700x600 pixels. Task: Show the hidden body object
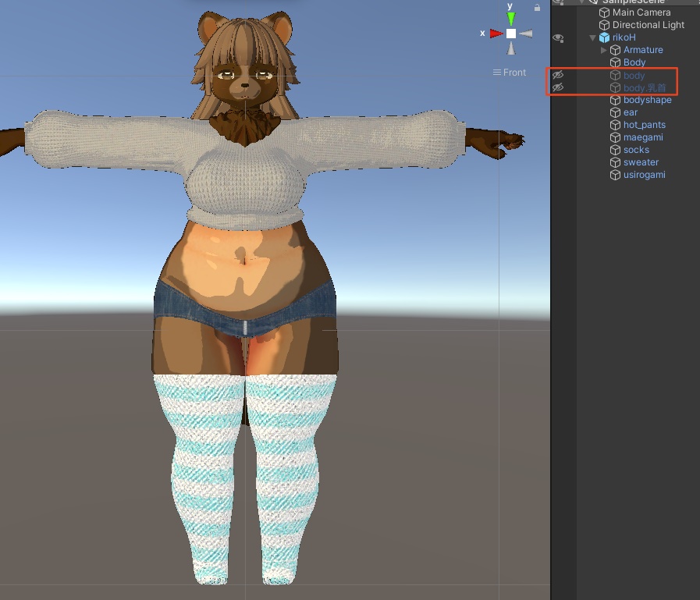coord(558,75)
